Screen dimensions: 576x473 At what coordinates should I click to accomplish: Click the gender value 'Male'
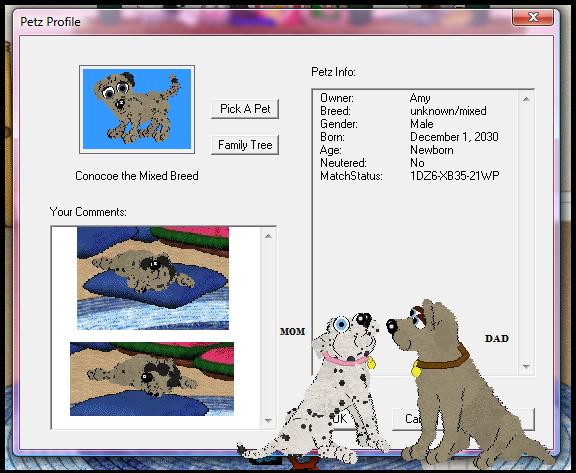pos(422,124)
